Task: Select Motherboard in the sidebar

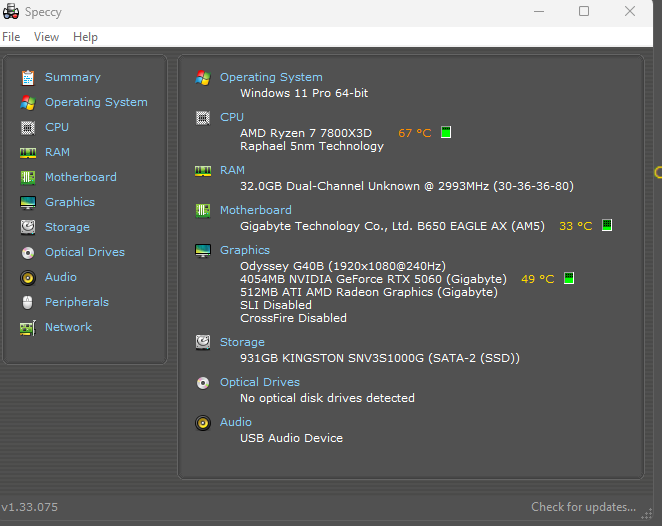Action: [x=81, y=177]
